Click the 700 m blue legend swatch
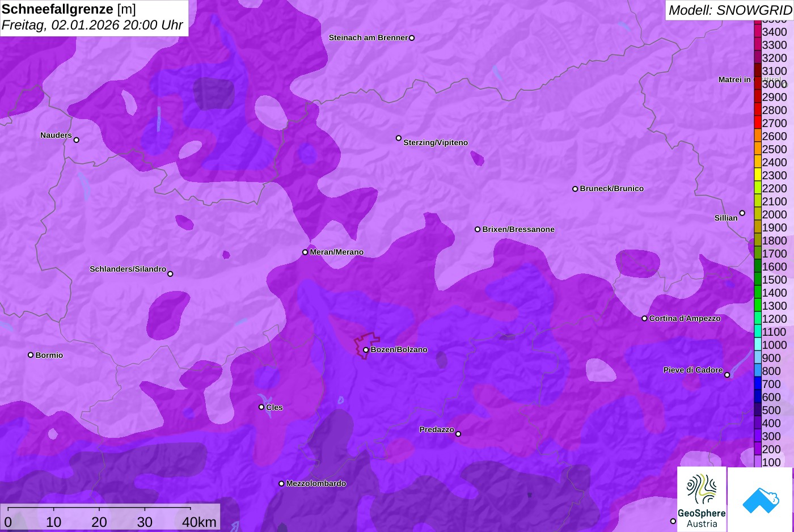 (x=757, y=384)
